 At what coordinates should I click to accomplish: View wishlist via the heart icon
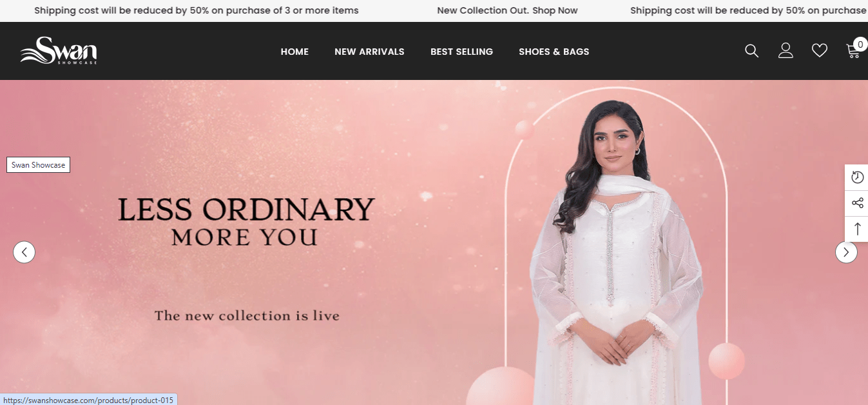820,51
